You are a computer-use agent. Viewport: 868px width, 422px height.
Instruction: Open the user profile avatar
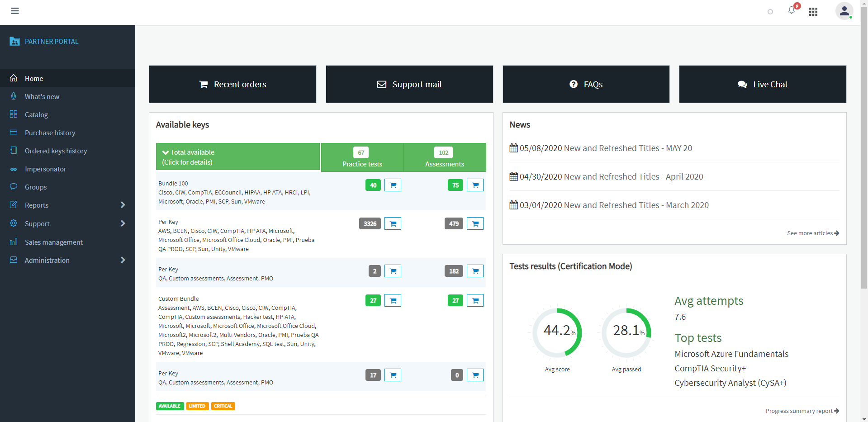[844, 11]
